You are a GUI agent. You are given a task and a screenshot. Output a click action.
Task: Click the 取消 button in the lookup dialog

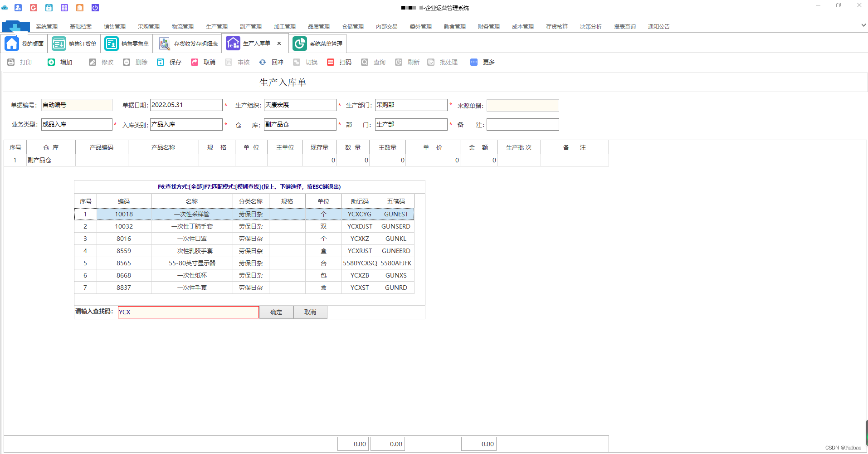[x=310, y=312]
